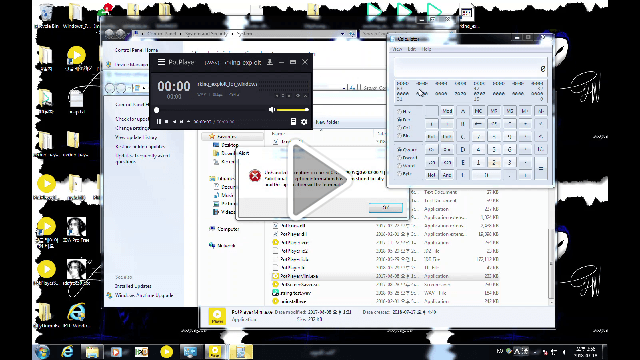
Task: Open PotPlayer settings gear icon
Action: (304, 122)
